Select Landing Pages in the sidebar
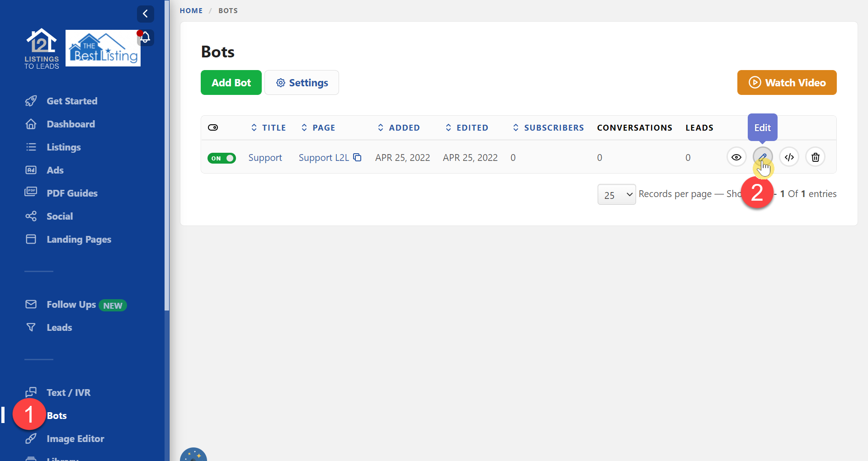The image size is (868, 461). [79, 239]
